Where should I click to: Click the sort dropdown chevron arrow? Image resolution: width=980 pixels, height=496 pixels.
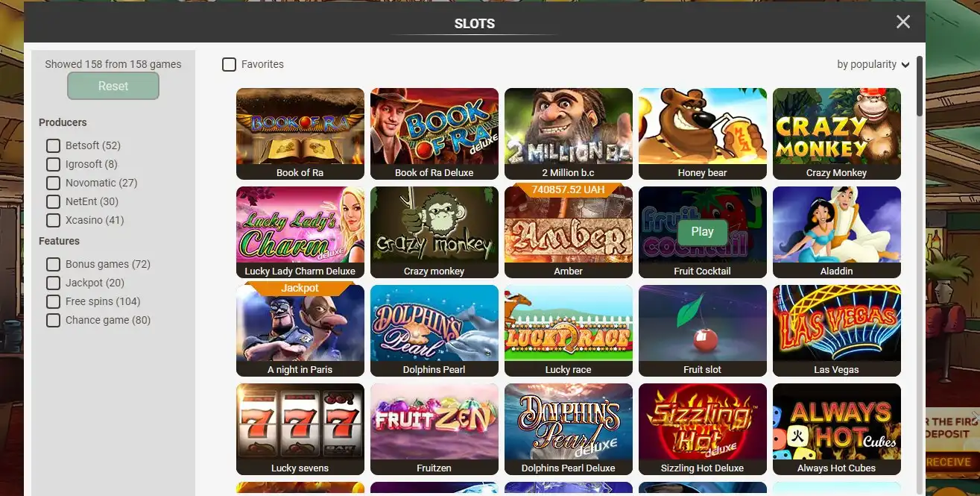click(905, 66)
